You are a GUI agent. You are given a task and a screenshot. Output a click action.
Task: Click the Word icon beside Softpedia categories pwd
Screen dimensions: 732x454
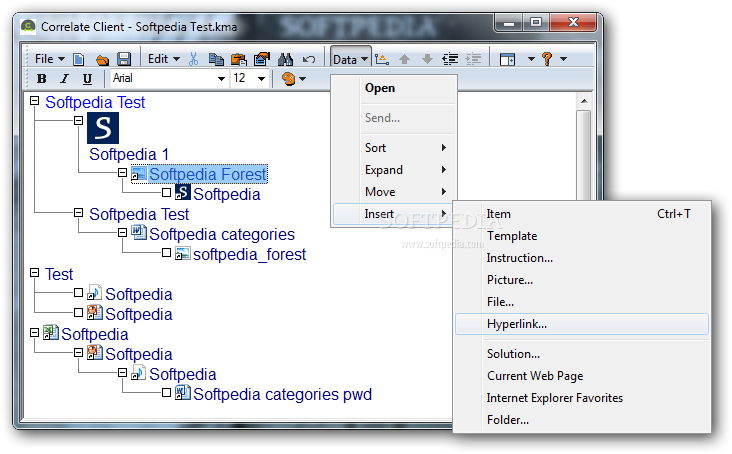183,392
